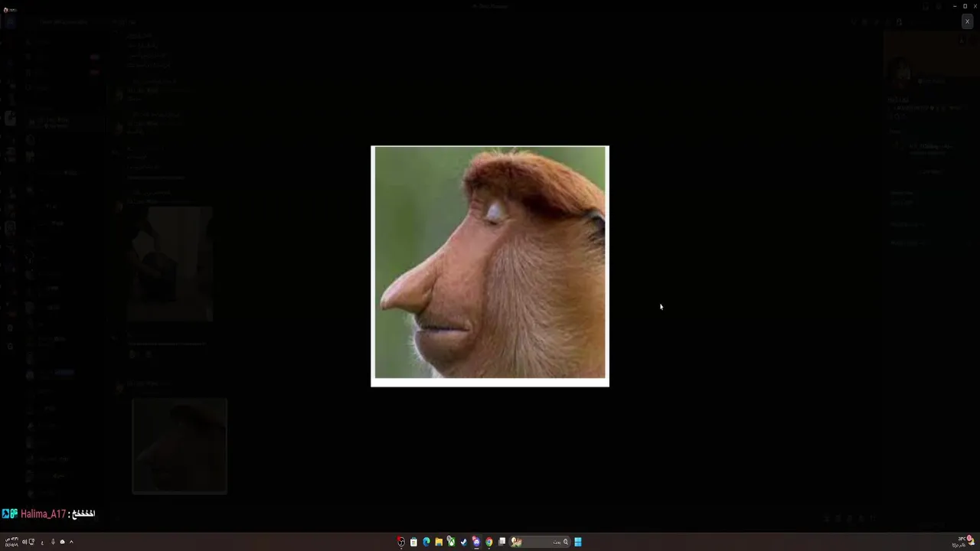Open File Explorer from the taskbar

tap(439, 542)
